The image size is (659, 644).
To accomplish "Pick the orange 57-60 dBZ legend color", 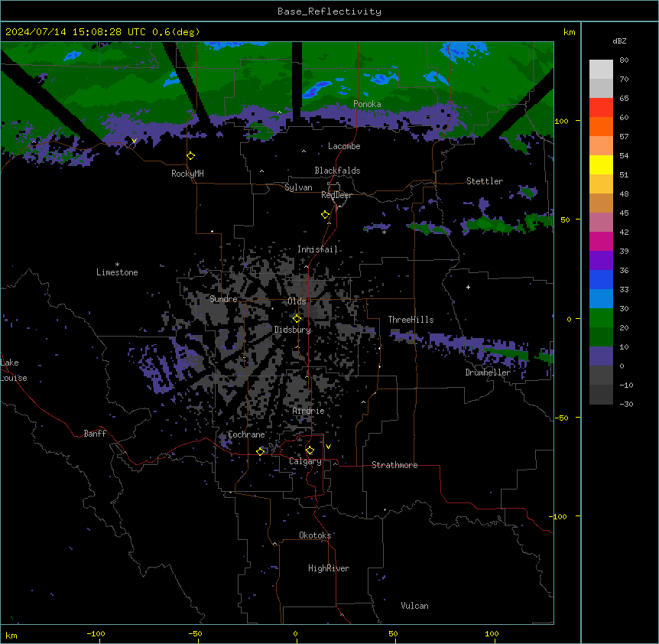I will (601, 126).
